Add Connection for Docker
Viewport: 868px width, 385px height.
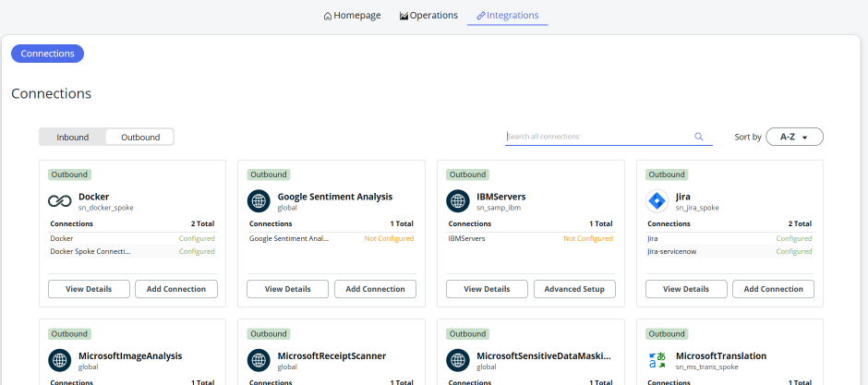click(176, 289)
